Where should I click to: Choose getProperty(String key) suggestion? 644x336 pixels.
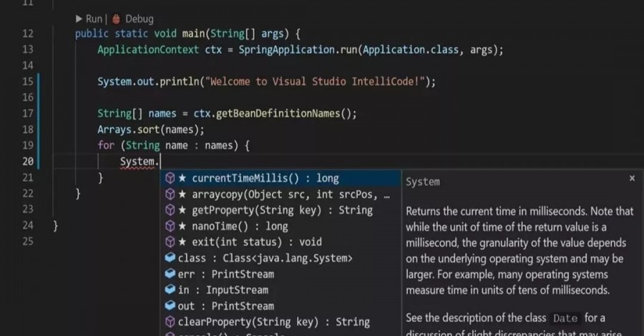coord(280,210)
